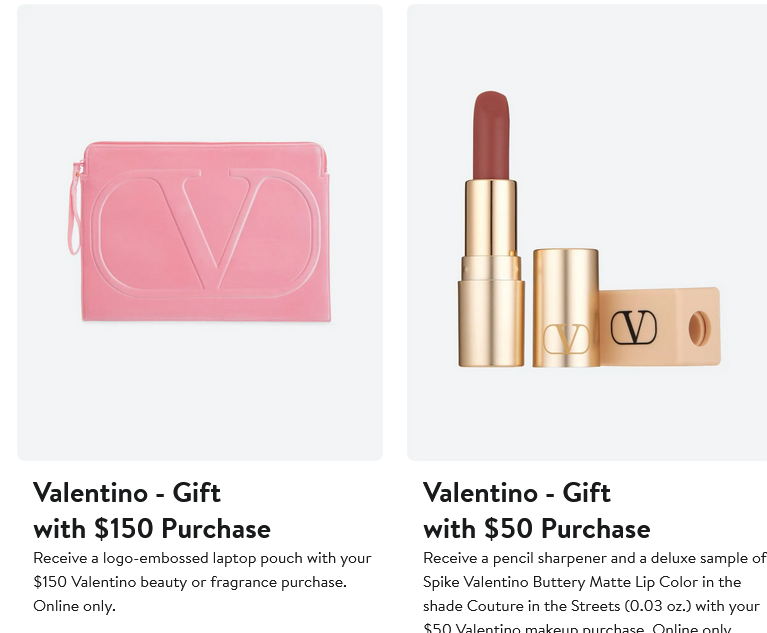The image size is (767, 633).
Task: Open the Valentino $50 gift title link
Action: click(537, 511)
